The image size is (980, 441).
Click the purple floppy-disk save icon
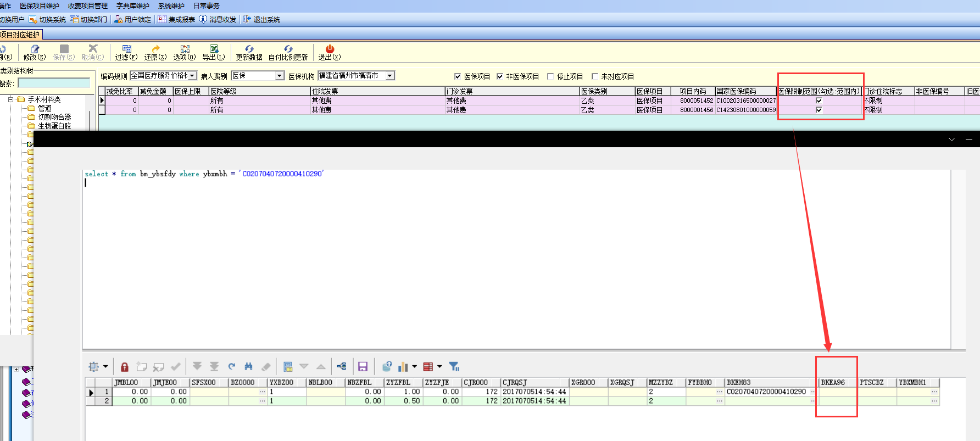pyautogui.click(x=363, y=366)
